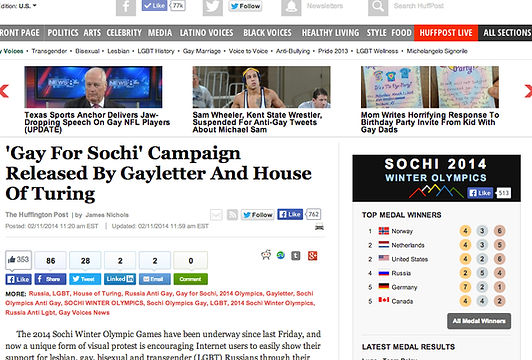Click the search magnifier icon

coord(378,7)
